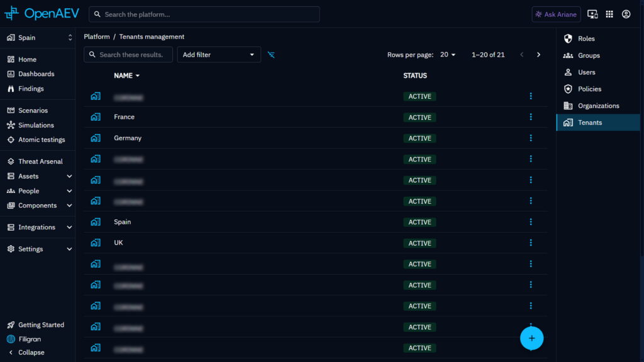Open Organizations in right panel
The width and height of the screenshot is (644, 362).
click(x=598, y=106)
